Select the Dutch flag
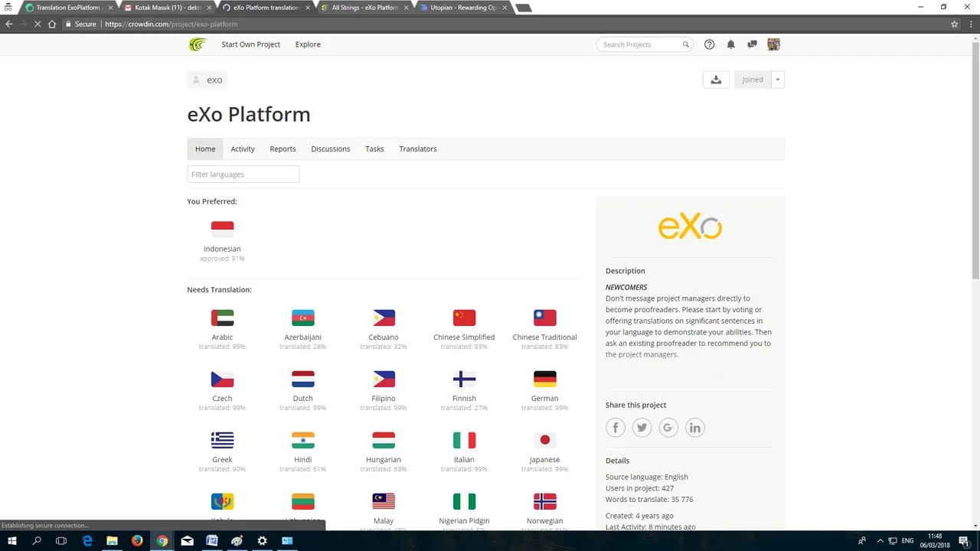The height and width of the screenshot is (551, 980). (x=303, y=379)
